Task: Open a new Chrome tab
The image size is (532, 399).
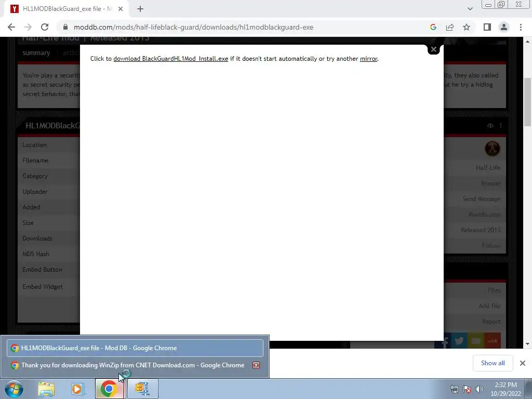Action: pos(140,9)
